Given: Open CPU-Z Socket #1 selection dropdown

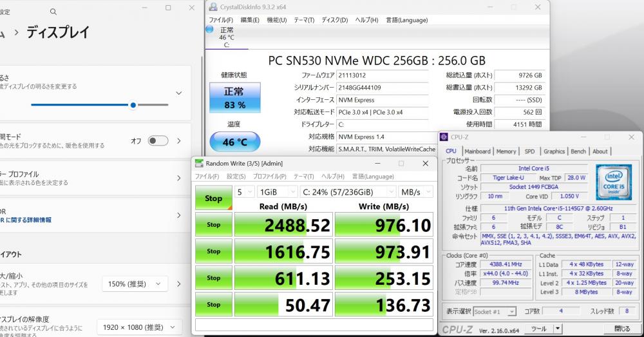Looking at the screenshot, I should (495, 312).
